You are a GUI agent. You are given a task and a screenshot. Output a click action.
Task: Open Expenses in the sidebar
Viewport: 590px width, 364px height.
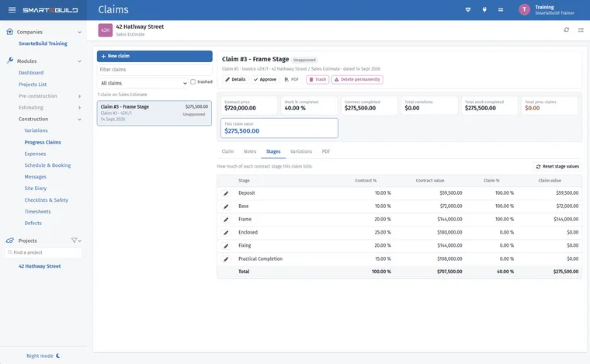coord(35,154)
